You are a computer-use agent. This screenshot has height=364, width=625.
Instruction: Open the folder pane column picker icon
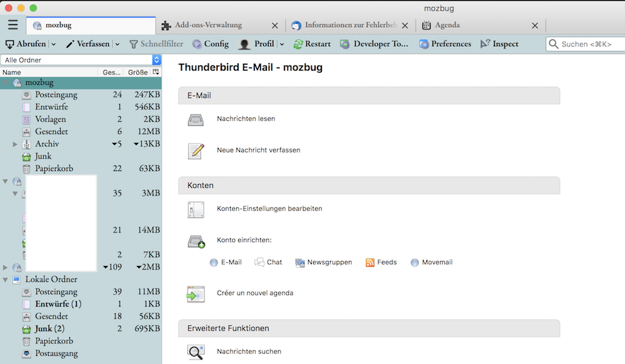coord(156,72)
